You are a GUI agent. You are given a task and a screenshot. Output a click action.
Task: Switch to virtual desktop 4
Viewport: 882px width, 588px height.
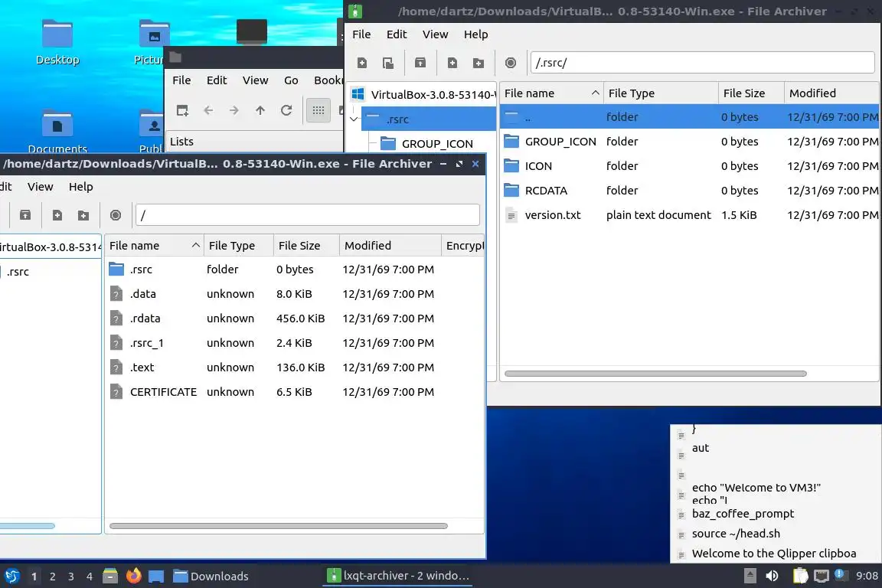[x=90, y=577]
